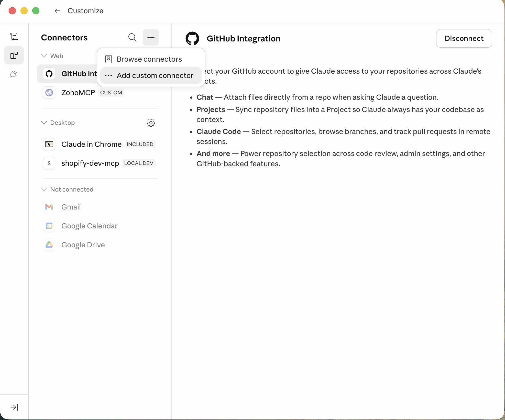Image resolution: width=505 pixels, height=420 pixels.
Task: Click the Desktop section label
Action: (62, 123)
